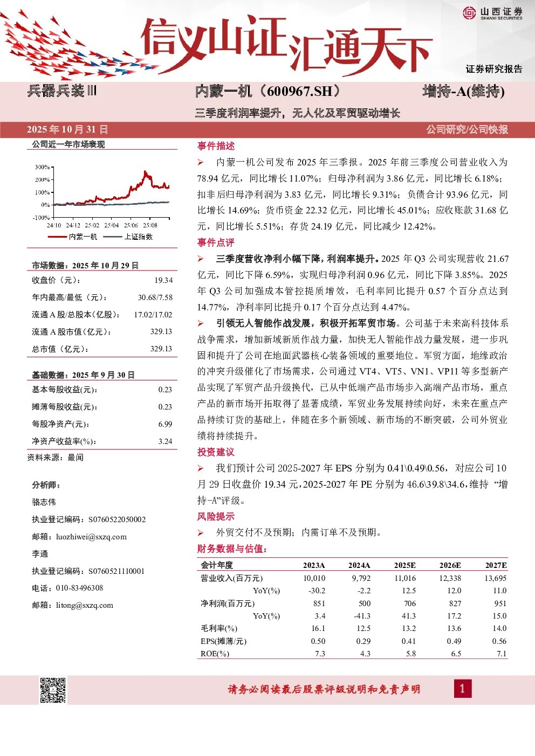The width and height of the screenshot is (535, 756).
Task: Click the 净资产收益率 value 3.24
Action: pos(165,441)
